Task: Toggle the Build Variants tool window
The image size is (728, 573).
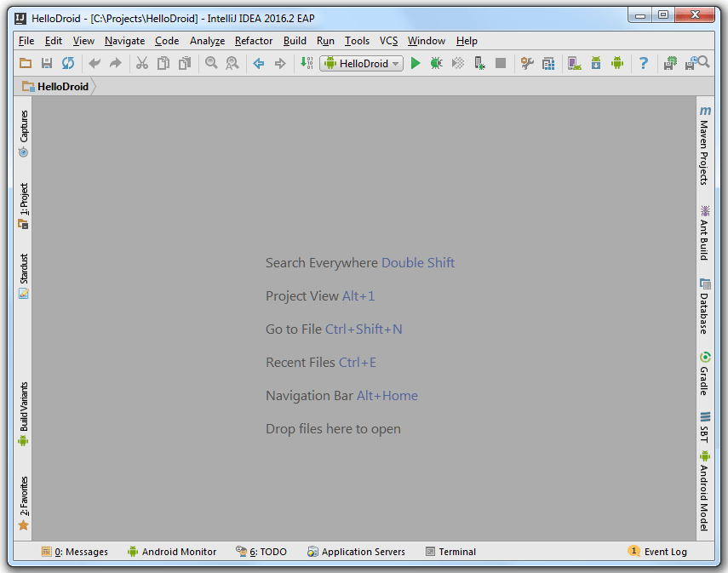Action: [x=23, y=414]
